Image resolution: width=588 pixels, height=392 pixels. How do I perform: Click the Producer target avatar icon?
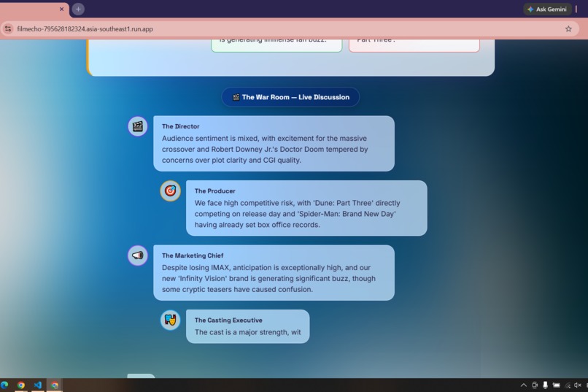coord(170,191)
